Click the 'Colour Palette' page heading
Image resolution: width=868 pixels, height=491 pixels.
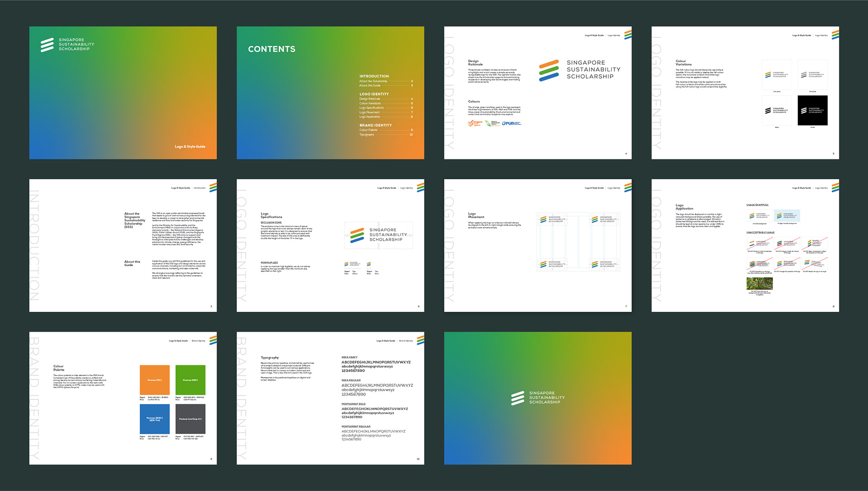click(x=58, y=368)
